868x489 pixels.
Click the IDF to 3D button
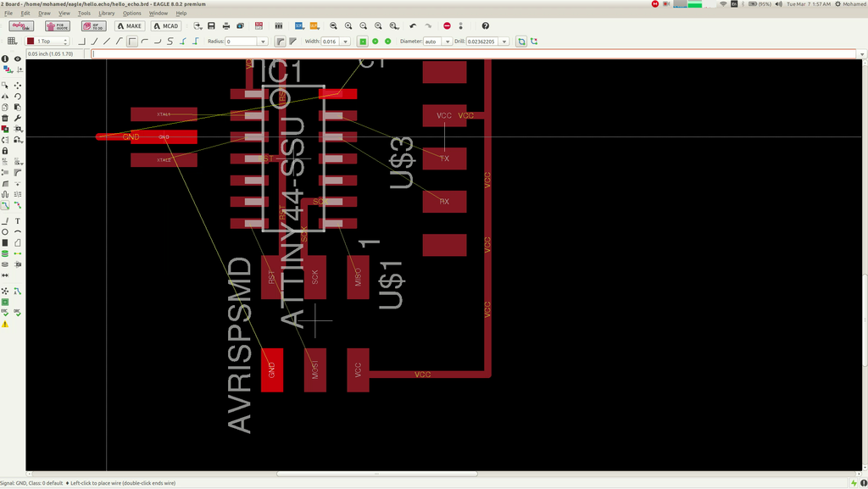coord(93,26)
